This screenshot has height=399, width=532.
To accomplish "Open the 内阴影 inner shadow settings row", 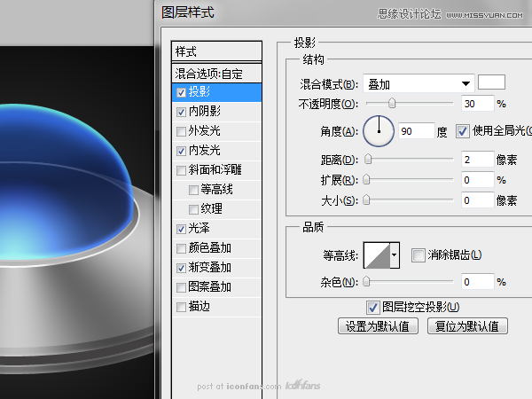I will tap(217, 112).
